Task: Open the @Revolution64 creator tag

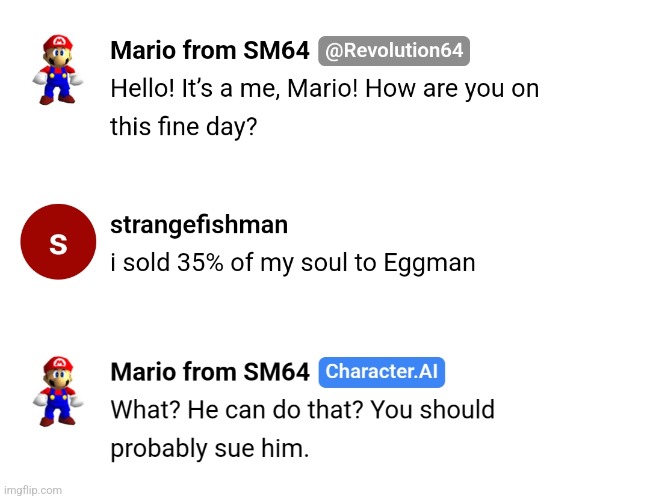Action: tap(394, 51)
